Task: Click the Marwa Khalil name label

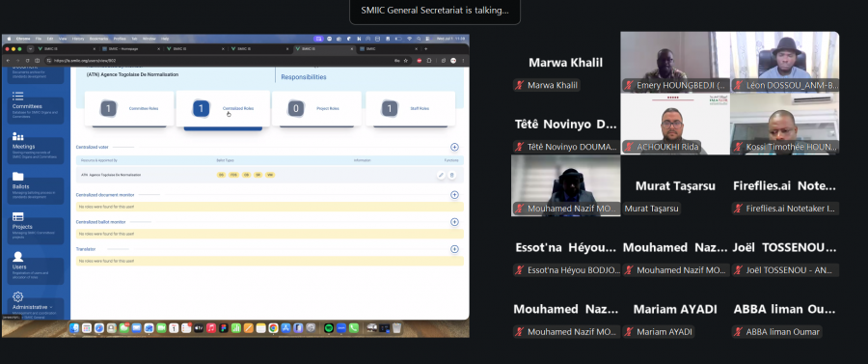Action: (x=547, y=85)
